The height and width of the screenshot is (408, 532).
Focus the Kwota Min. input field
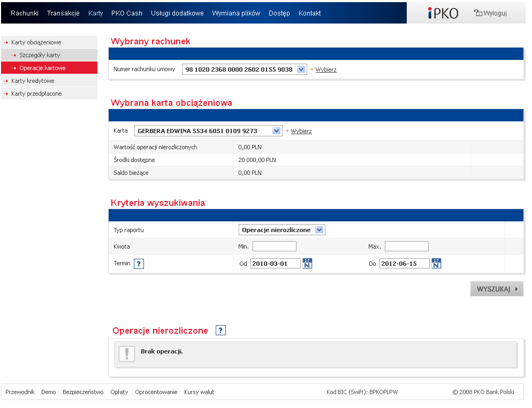(x=275, y=247)
